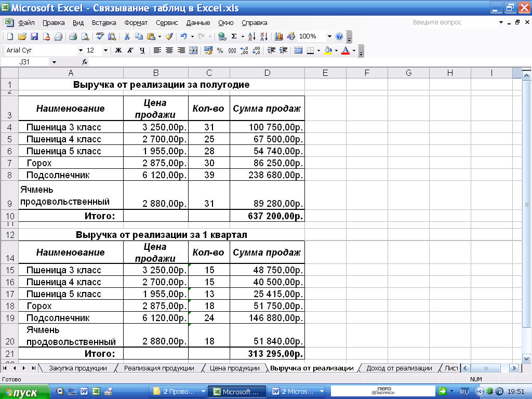Select column E header
The height and width of the screenshot is (399, 532).
click(325, 73)
